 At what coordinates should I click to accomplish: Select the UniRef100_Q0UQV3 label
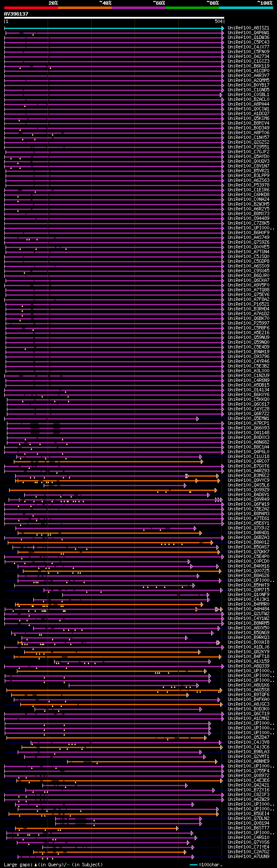(x=248, y=161)
